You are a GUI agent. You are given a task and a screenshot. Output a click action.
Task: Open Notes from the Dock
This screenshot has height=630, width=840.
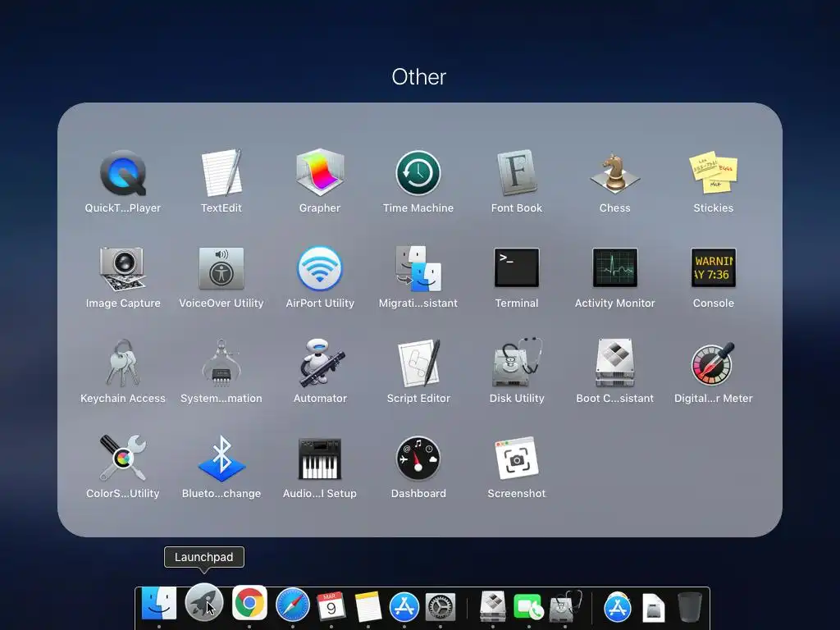368,606
